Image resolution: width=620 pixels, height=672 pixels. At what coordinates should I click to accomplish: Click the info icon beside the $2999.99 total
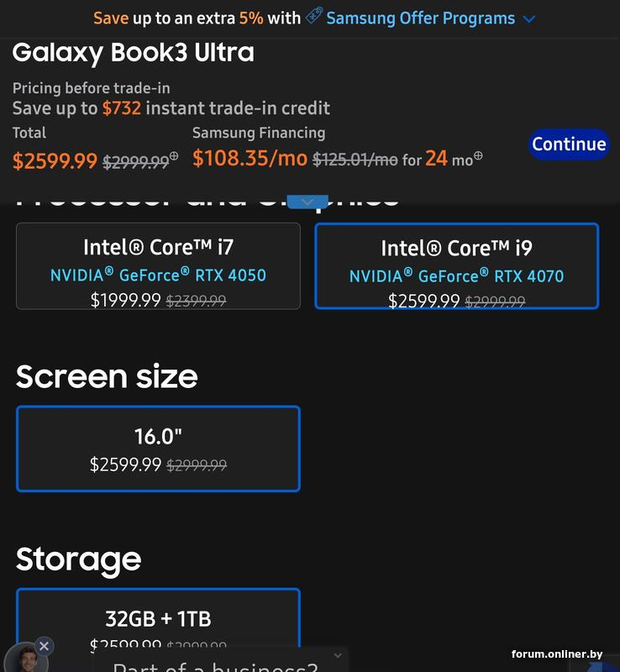pos(174,156)
